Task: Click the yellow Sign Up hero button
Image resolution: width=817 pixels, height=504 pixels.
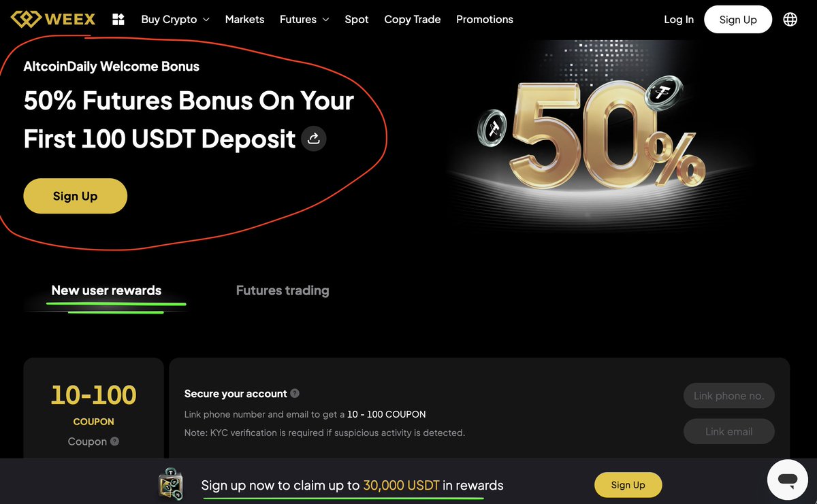Action: coord(76,196)
